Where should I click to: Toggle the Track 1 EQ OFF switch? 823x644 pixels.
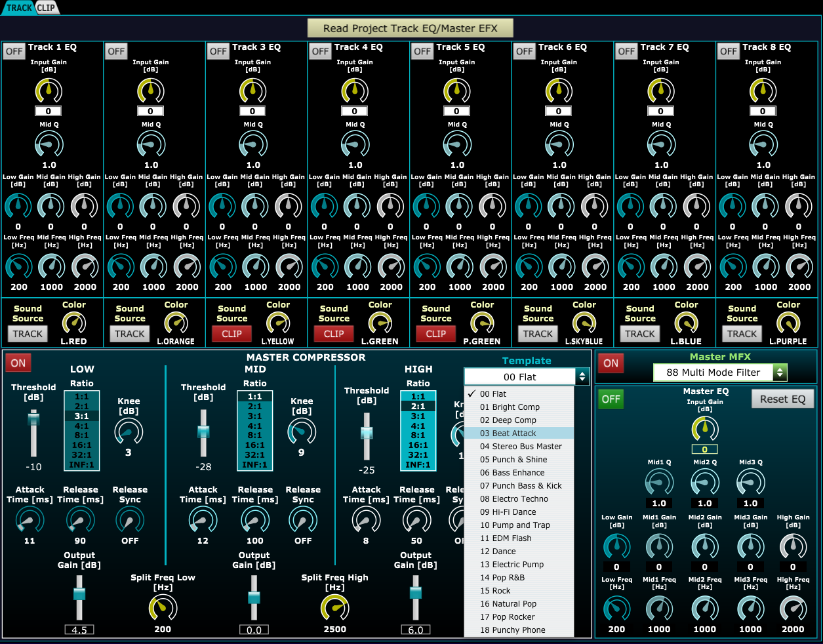(x=14, y=51)
